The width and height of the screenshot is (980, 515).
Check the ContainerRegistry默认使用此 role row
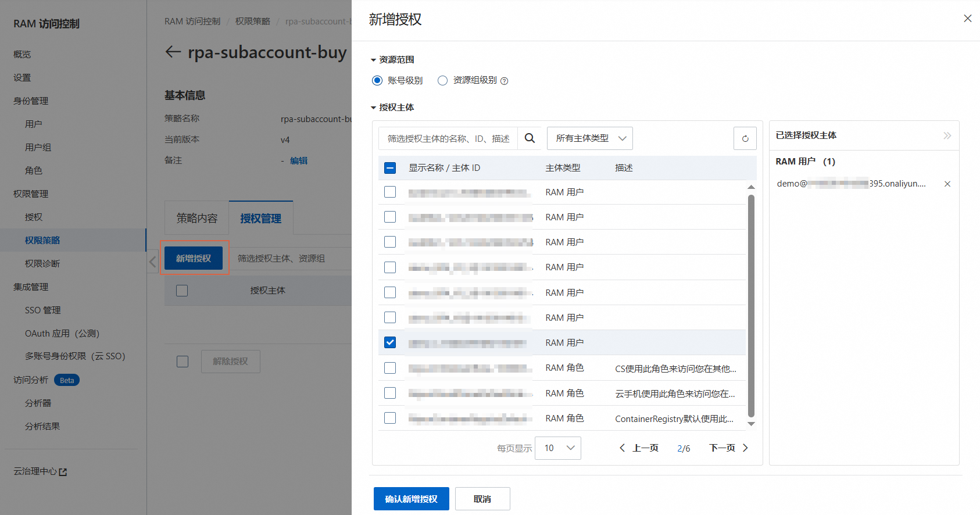390,418
